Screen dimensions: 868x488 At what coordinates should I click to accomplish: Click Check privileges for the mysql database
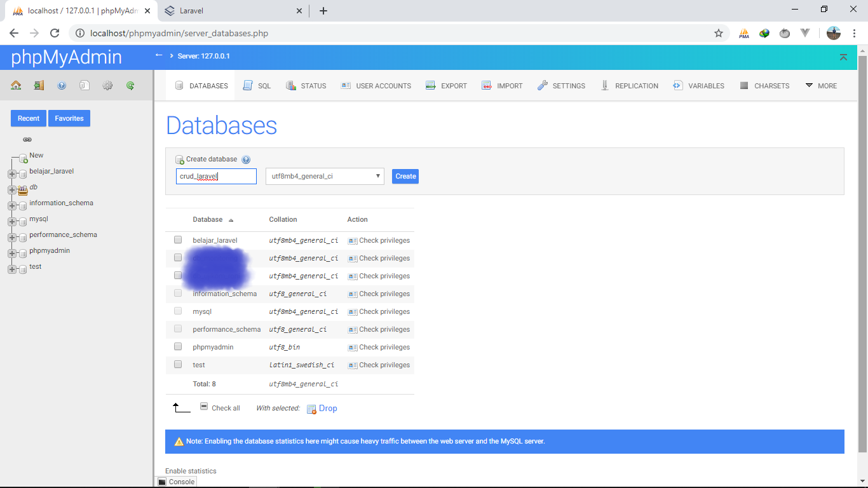379,311
